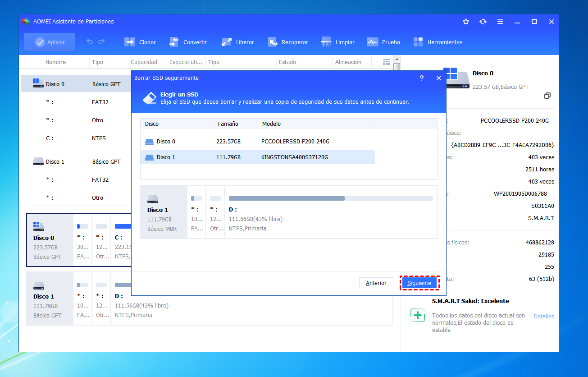Undo the last pending operation
Screen dimensions: 588x377
(x=90, y=42)
